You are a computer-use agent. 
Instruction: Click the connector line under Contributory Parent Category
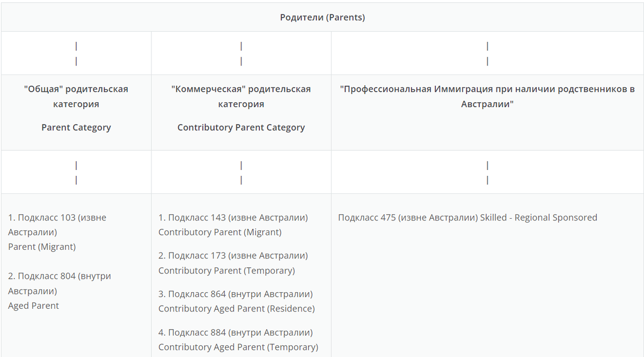[241, 173]
